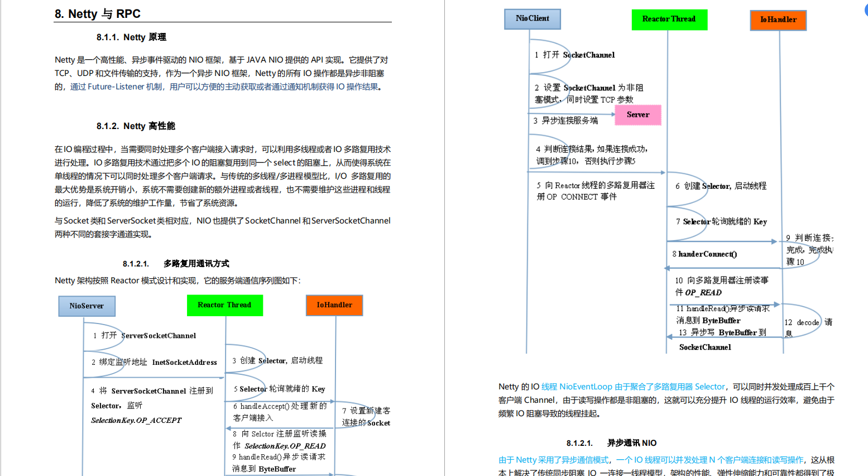
Task: Click step "6 handleAccept() 处理新的客户端接入"
Action: (280, 412)
